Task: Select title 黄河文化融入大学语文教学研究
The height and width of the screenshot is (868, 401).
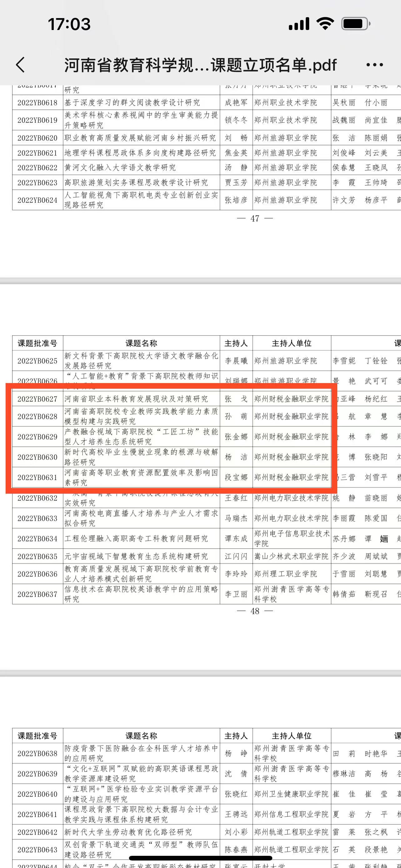Action: tap(120, 168)
